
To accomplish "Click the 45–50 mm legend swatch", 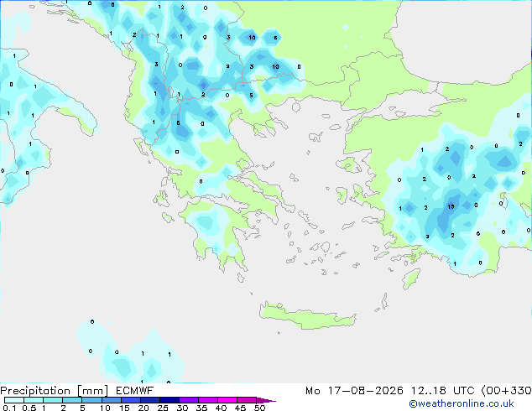I will tap(247, 400).
